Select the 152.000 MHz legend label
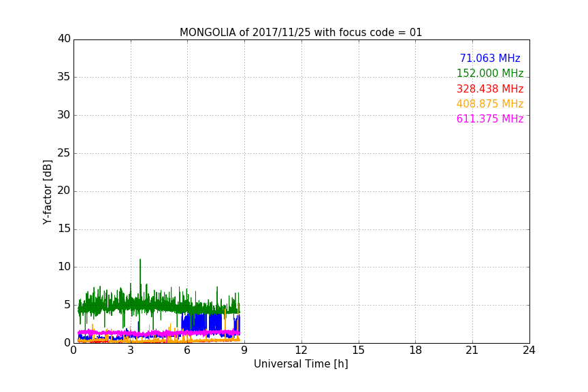Screen dimensions: 588x392 point(490,73)
